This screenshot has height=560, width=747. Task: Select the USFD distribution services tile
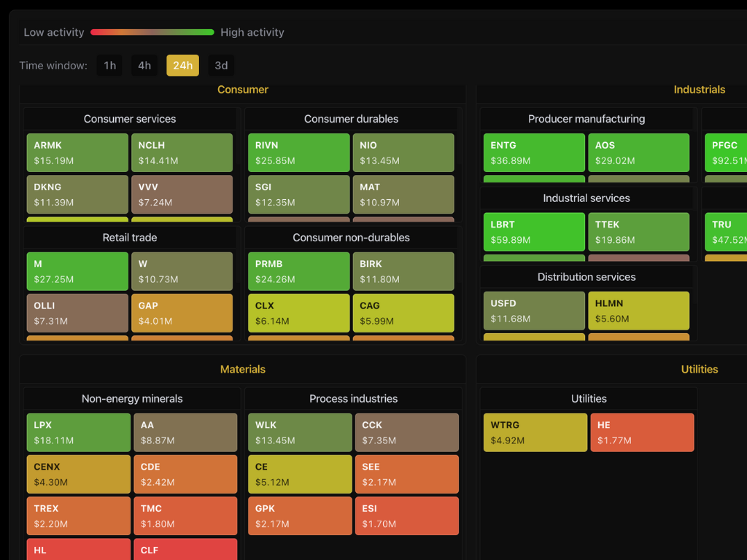(534, 311)
